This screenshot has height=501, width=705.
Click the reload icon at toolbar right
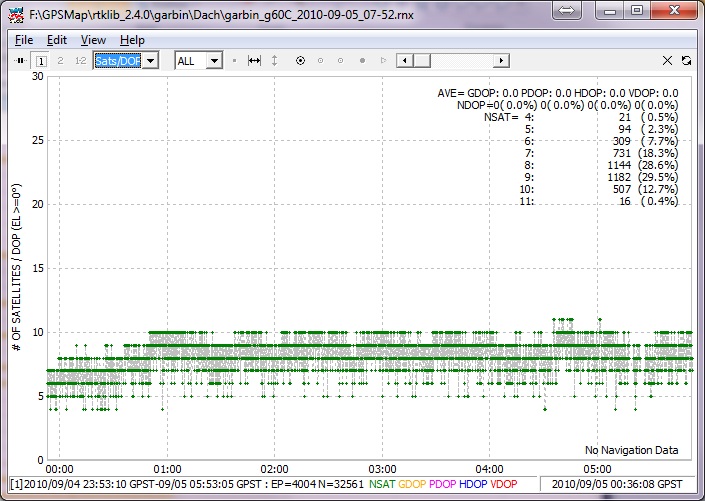pyautogui.click(x=687, y=61)
